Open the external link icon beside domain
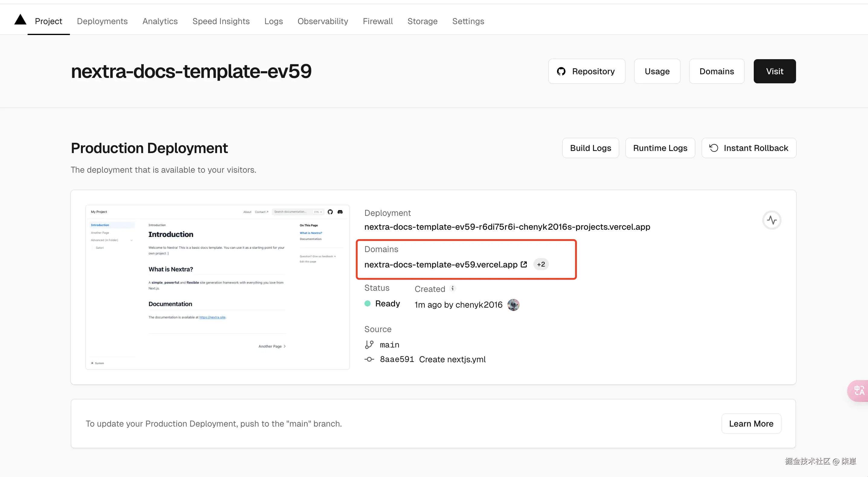The width and height of the screenshot is (868, 477). 524,264
